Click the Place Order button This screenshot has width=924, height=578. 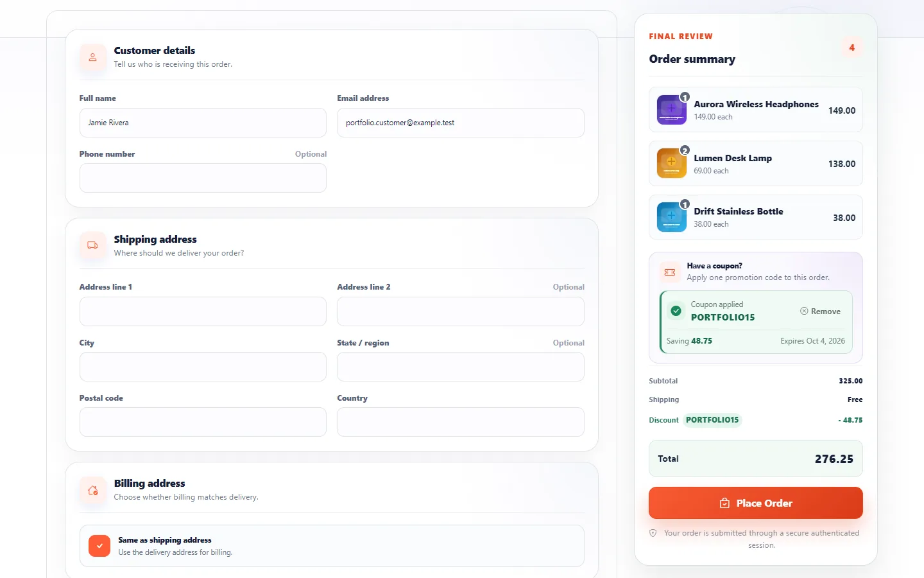756,503
